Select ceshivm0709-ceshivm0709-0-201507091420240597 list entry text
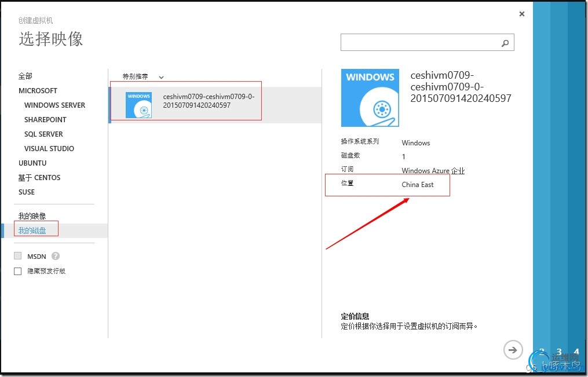The width and height of the screenshot is (588, 377). pos(209,101)
